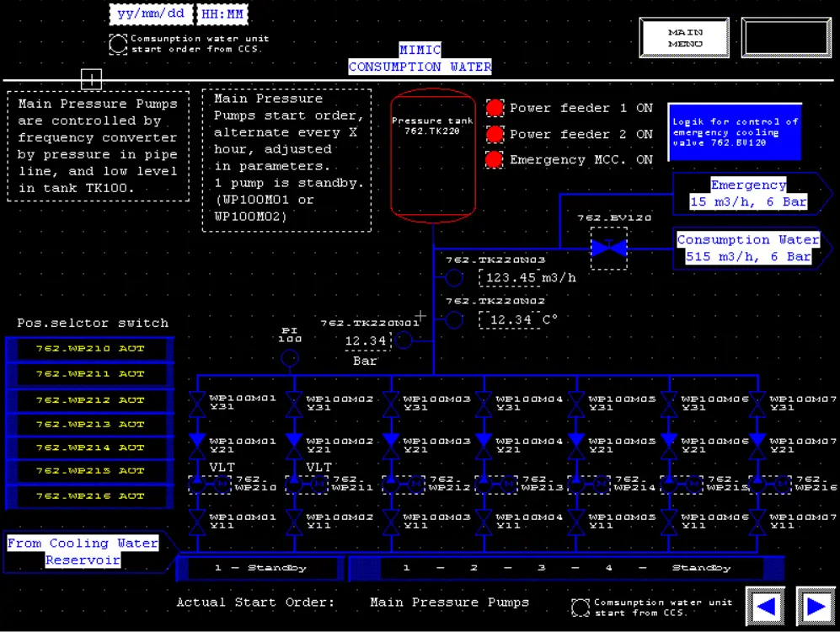The height and width of the screenshot is (632, 840).
Task: Go to next page with right arrow
Action: [815, 607]
